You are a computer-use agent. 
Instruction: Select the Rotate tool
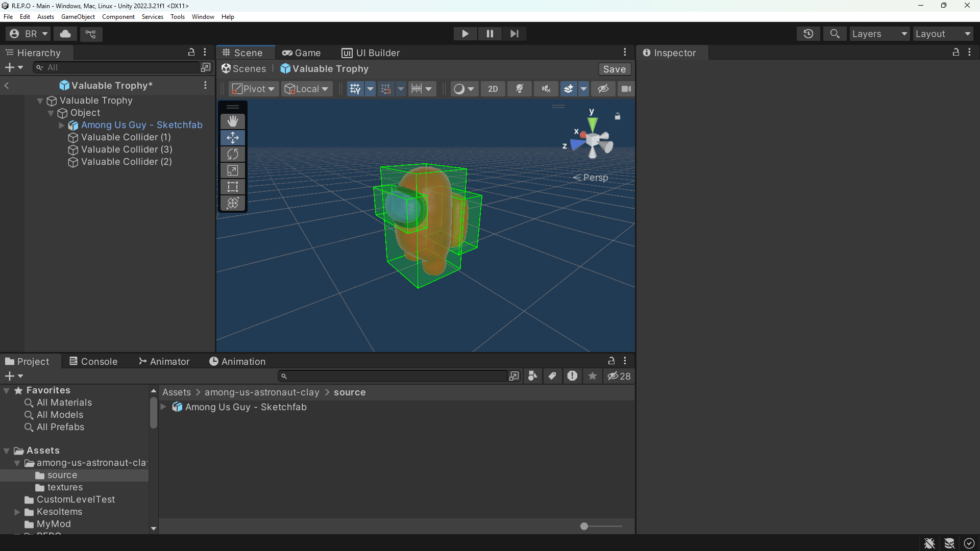(x=233, y=154)
